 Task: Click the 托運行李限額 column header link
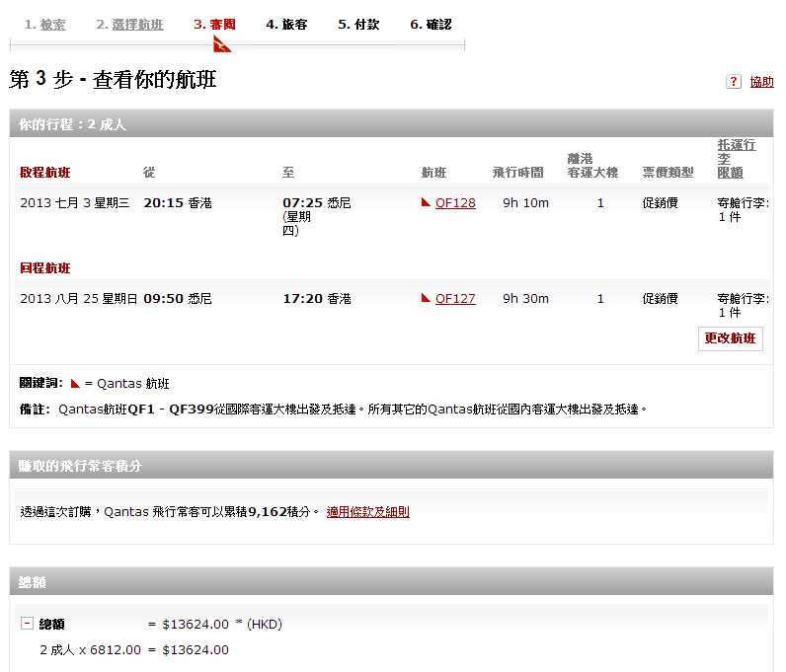click(737, 159)
